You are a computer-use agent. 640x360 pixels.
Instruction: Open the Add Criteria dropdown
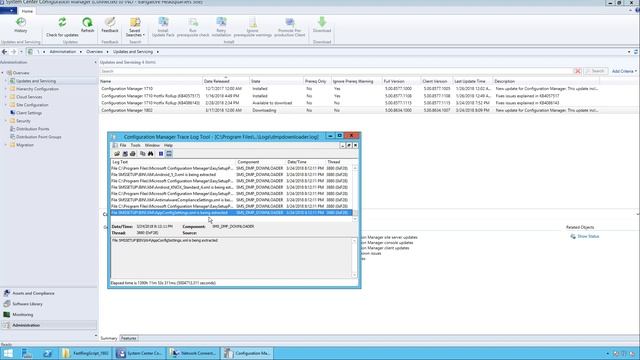pos(624,71)
